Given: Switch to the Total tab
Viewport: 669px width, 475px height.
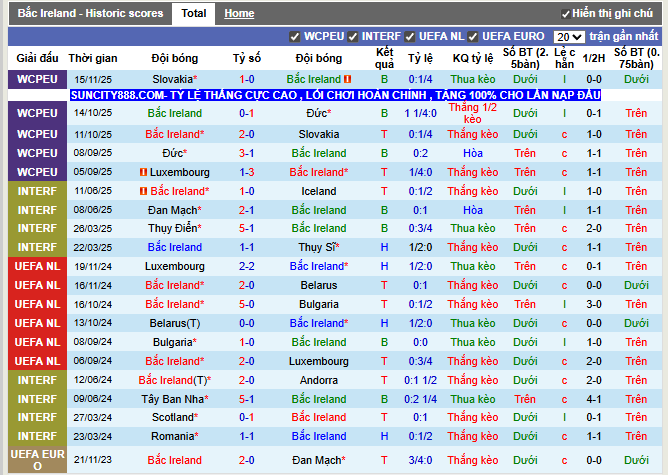Looking at the screenshot, I should click(193, 14).
